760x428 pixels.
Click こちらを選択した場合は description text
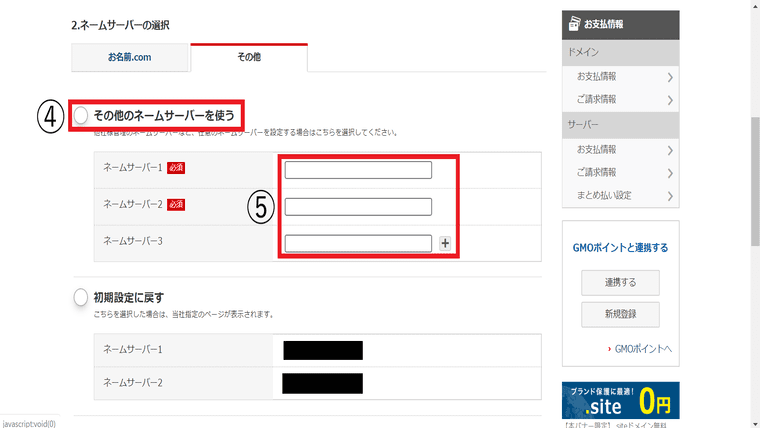coord(184,315)
